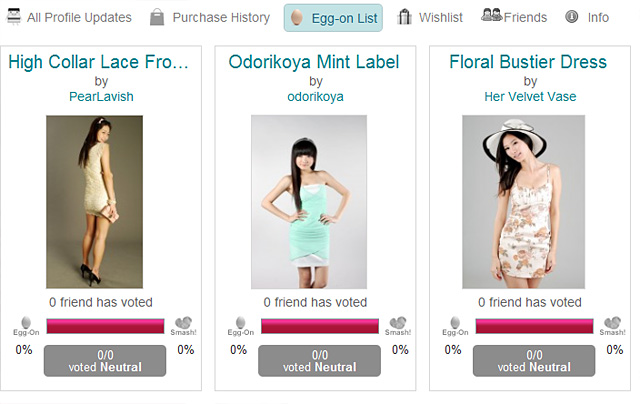Click Smash icon under High Collar Lace dress

pos(184,323)
